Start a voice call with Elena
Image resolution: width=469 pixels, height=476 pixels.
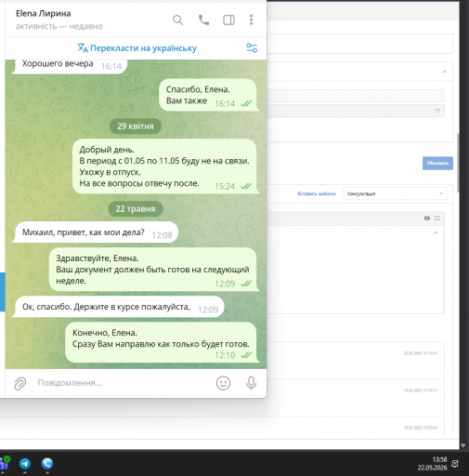(203, 20)
